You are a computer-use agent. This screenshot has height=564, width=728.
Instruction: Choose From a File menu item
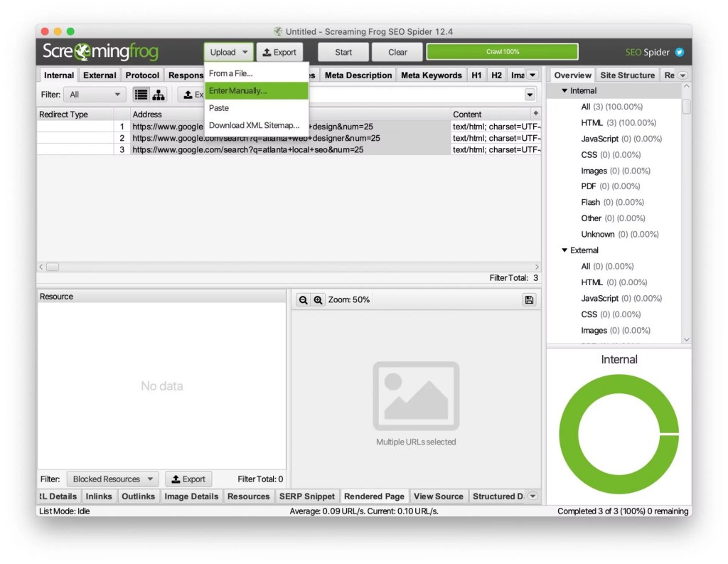coord(256,73)
